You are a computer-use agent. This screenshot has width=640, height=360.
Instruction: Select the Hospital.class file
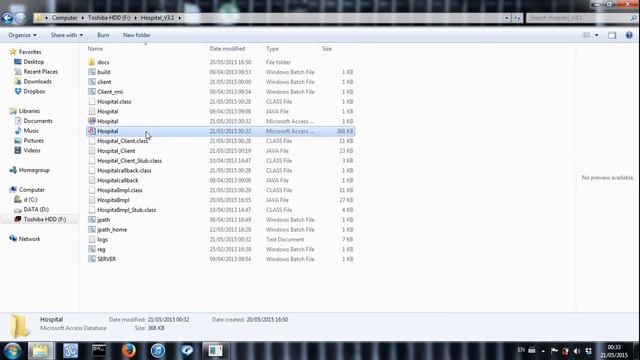click(x=114, y=102)
